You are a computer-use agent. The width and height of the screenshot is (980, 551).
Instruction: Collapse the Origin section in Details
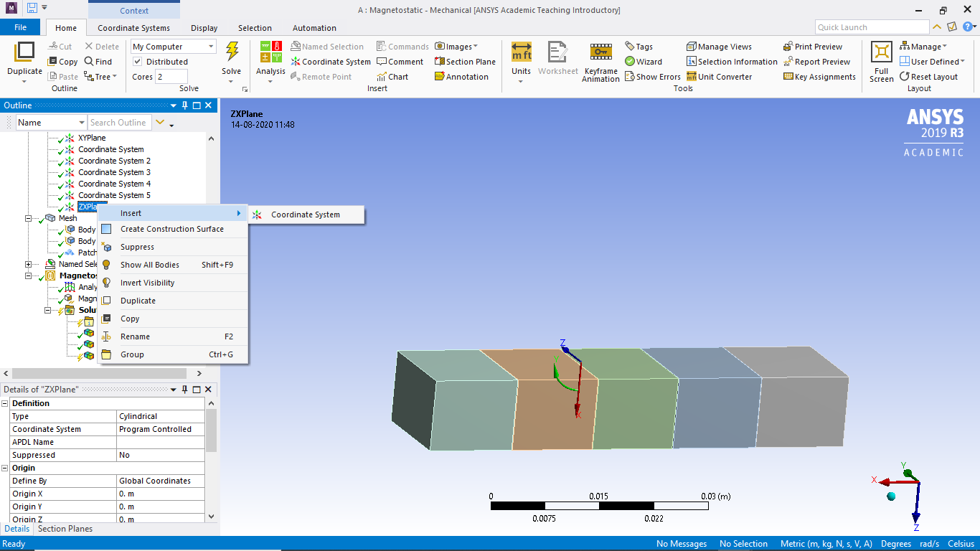(x=6, y=468)
